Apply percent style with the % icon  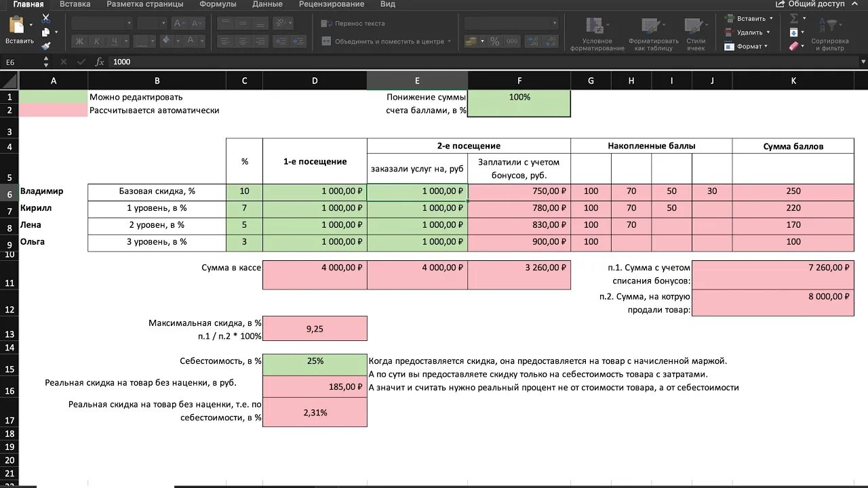(x=495, y=41)
